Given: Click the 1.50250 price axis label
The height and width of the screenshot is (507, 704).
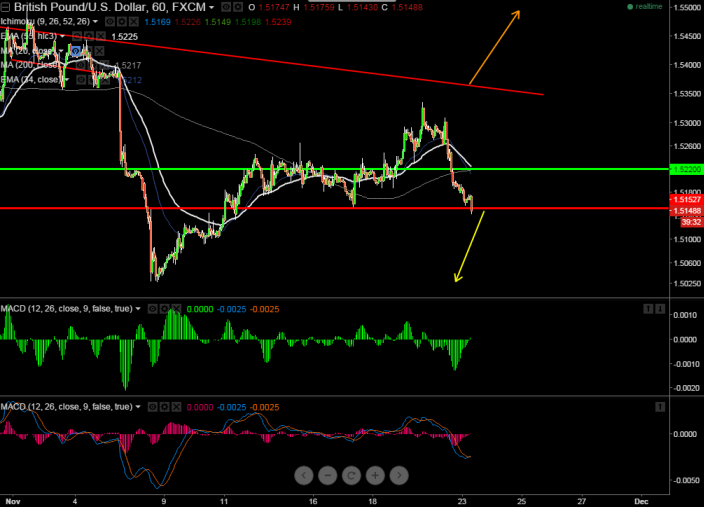Looking at the screenshot, I should click(687, 283).
